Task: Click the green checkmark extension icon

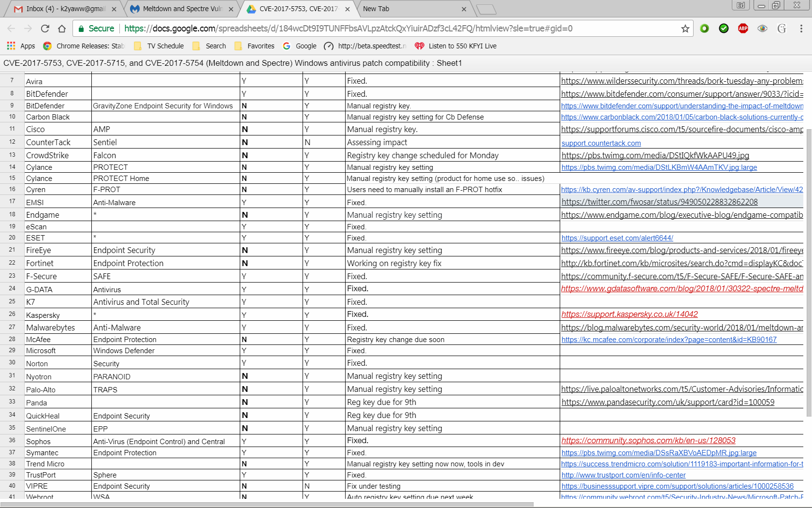Action: pos(724,29)
